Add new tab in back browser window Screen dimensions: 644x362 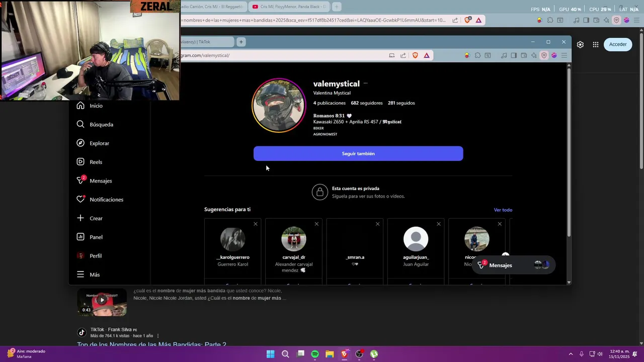coord(337,7)
